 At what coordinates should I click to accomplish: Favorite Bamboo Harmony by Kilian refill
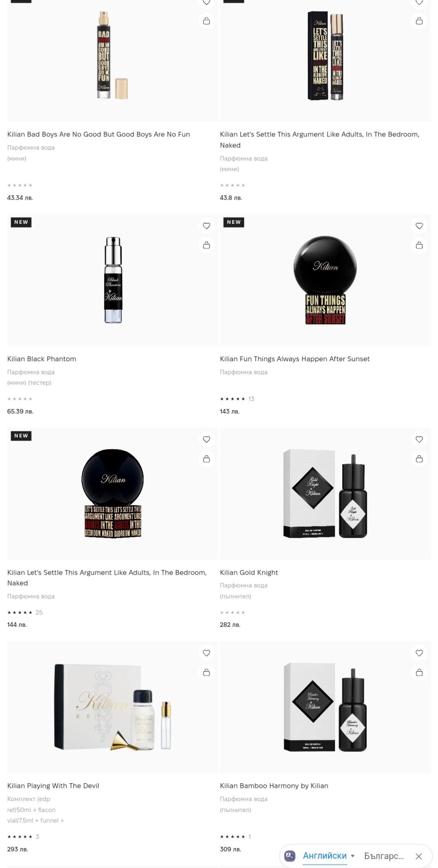[x=419, y=653]
